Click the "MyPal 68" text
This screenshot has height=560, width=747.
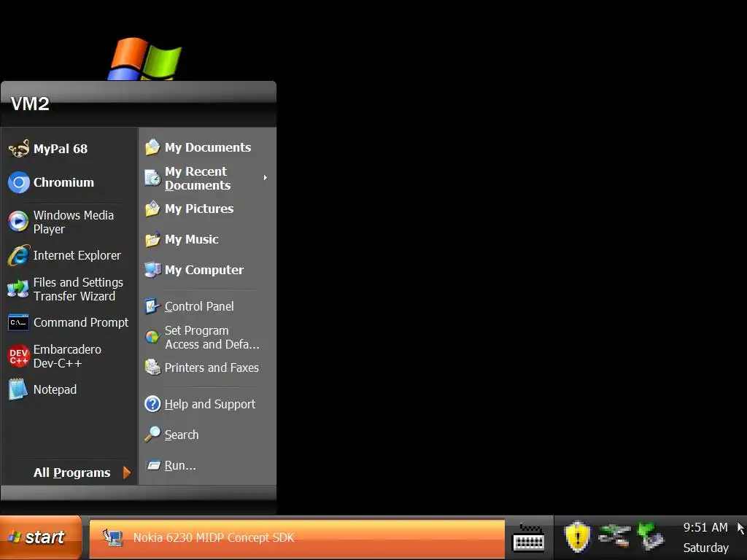coord(61,149)
